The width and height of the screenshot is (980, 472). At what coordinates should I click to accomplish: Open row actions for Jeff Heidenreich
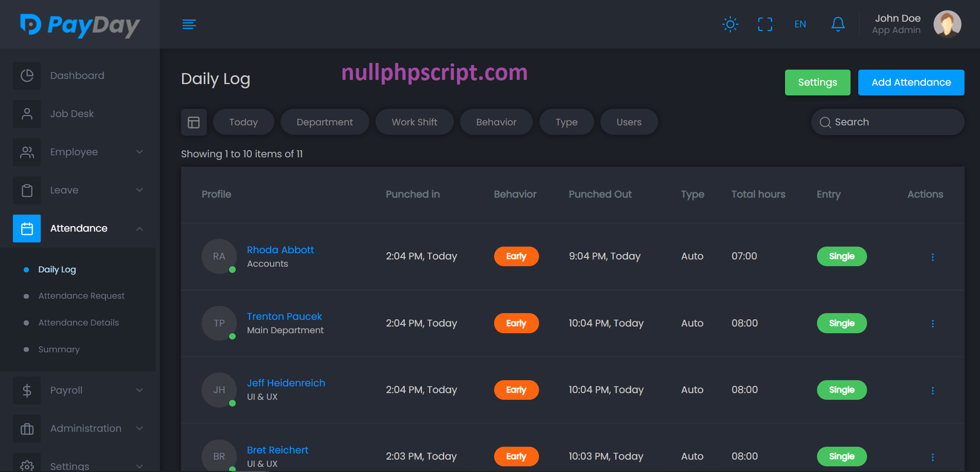coord(932,390)
